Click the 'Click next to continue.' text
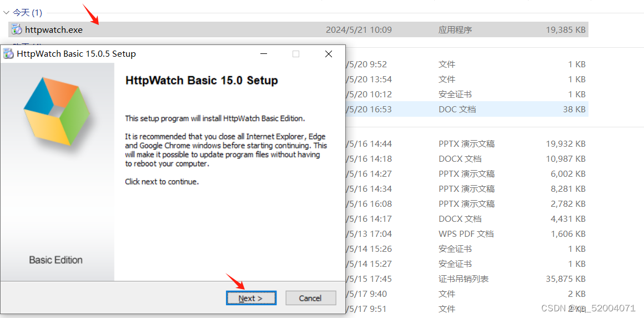Viewport: 644px width, 318px height. pos(162,181)
